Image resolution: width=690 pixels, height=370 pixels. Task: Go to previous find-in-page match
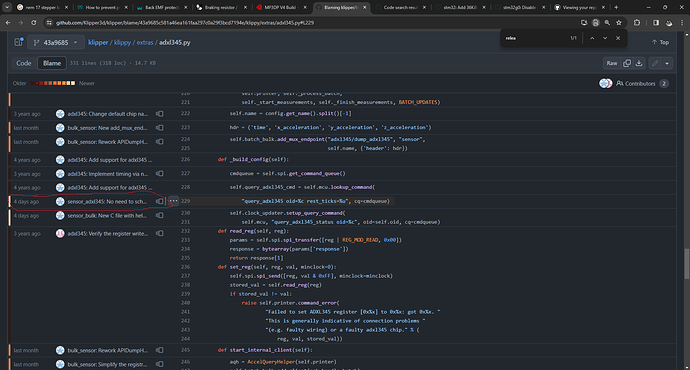[x=592, y=38]
